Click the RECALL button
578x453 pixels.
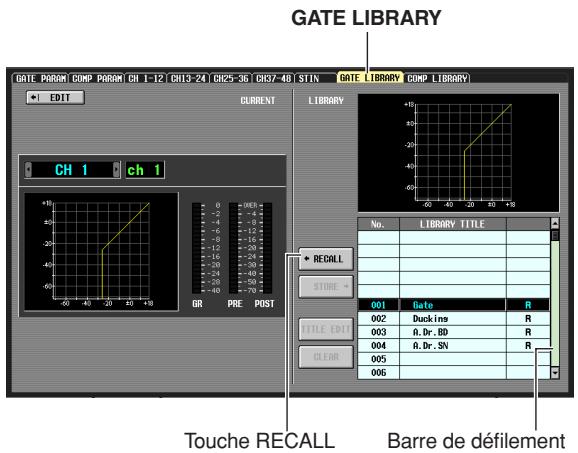coord(326,259)
